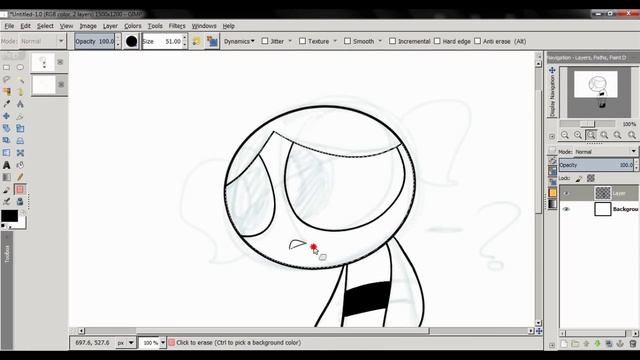Open the Tools menu
Viewport: 640px width, 360px height.
tap(155, 26)
